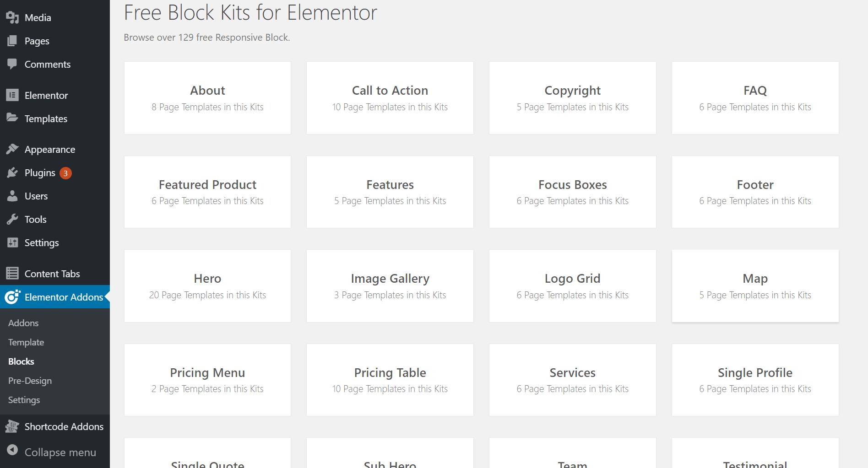Click the Elementor logo icon
This screenshot has width=868, height=468.
(x=12, y=95)
